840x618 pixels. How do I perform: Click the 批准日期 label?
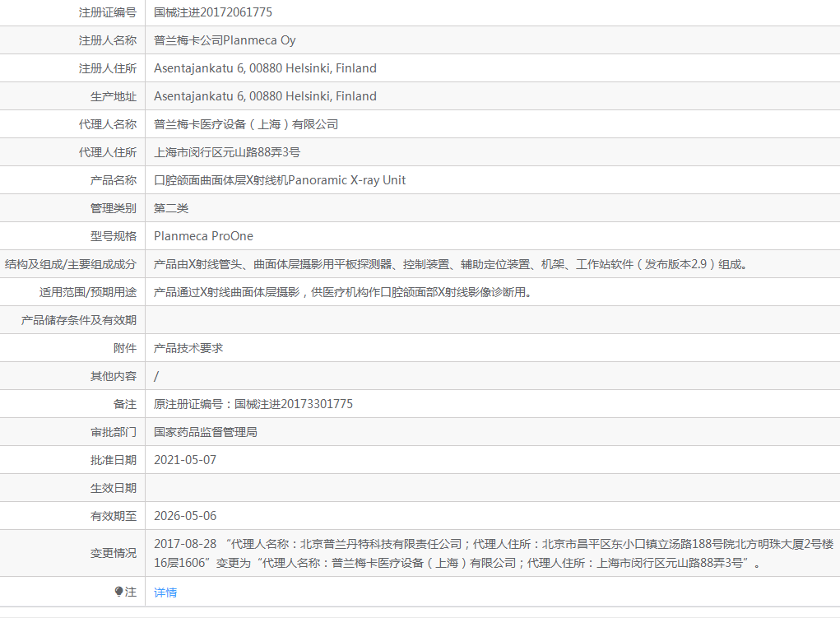114,460
